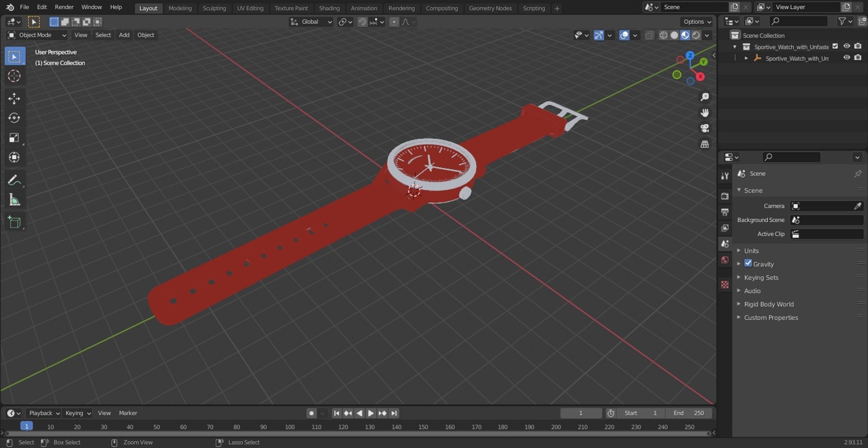Switch to the Sculpting workspace tab
The height and width of the screenshot is (448, 868).
click(214, 8)
